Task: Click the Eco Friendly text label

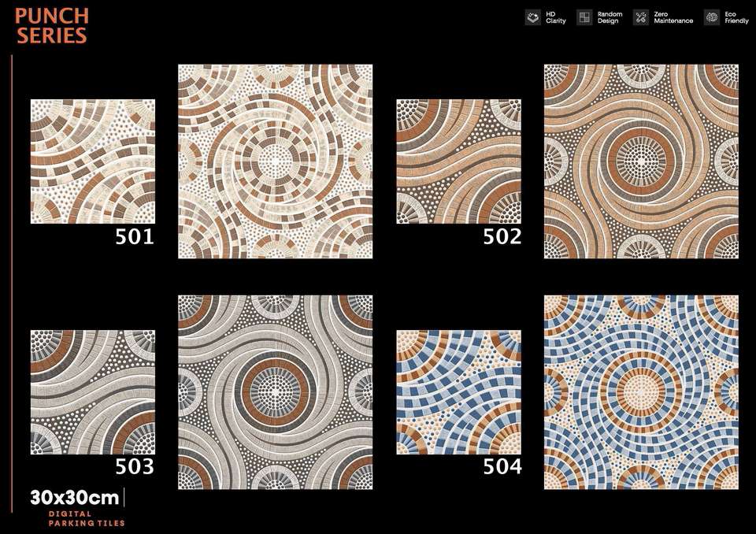Action: pos(736,18)
